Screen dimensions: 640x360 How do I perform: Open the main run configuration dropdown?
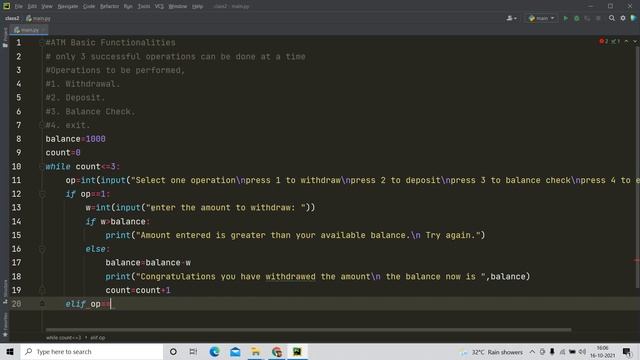542,18
